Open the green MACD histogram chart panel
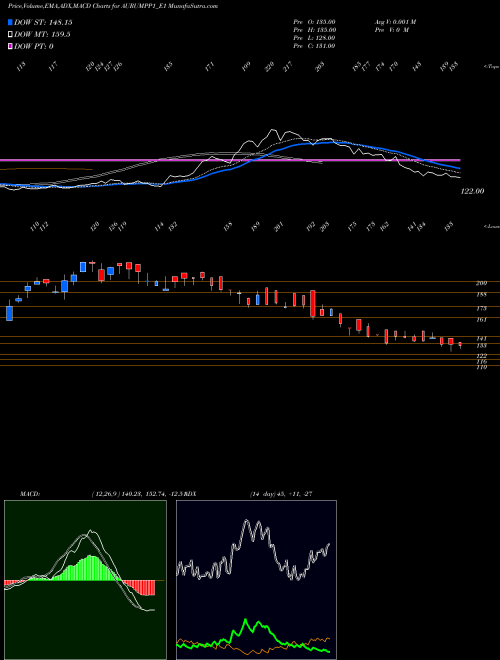The width and height of the screenshot is (500, 660). click(85, 580)
